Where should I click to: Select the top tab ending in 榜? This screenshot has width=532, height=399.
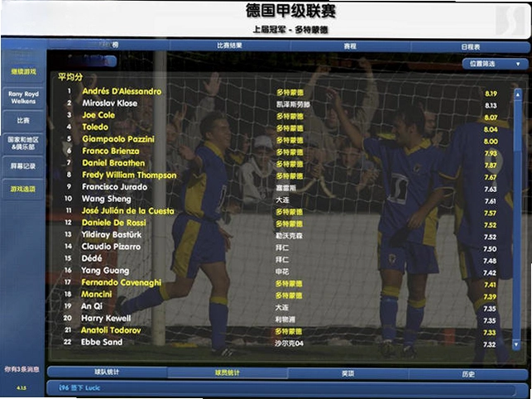pos(108,45)
